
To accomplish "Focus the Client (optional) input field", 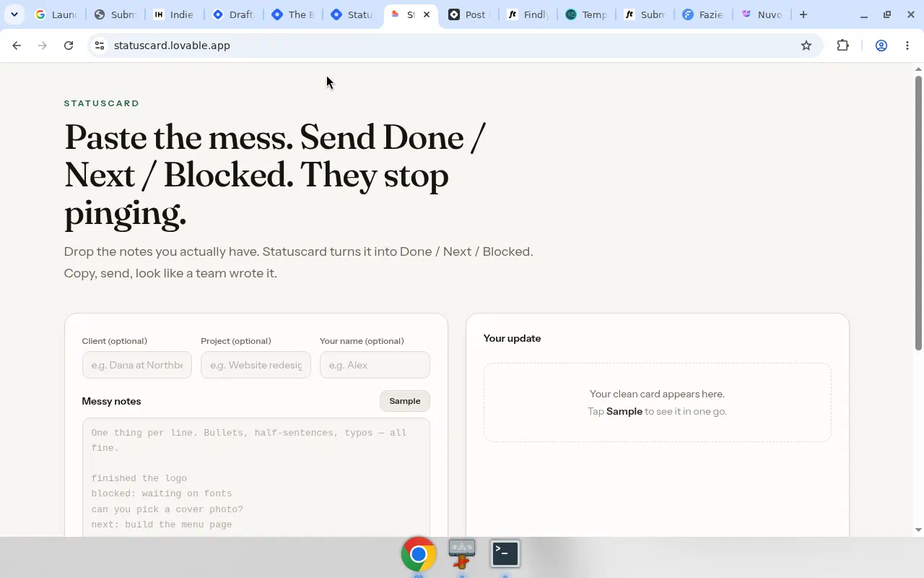I will 137,365.
